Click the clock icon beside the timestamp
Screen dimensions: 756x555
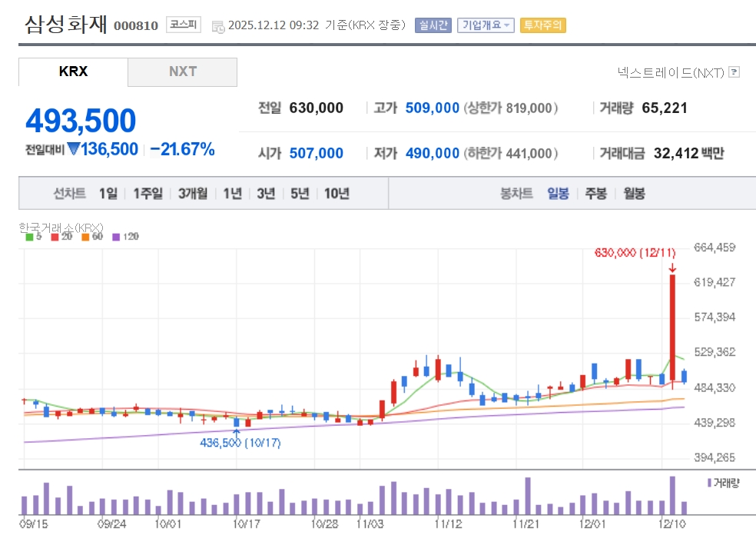[219, 25]
